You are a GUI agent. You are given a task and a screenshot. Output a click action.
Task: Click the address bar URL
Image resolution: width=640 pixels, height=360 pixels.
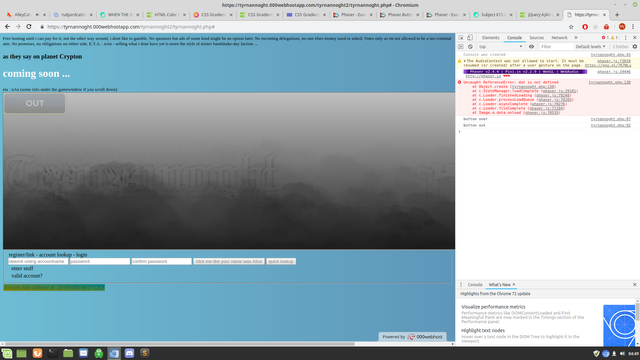click(131, 27)
